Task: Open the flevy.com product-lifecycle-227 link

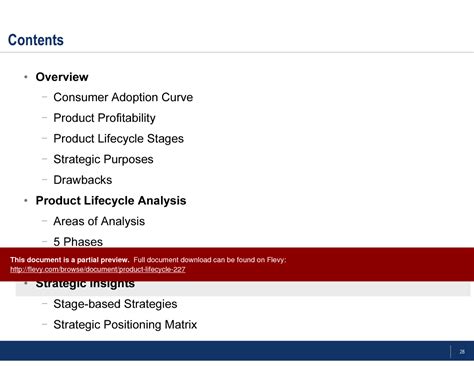Action: pyautogui.click(x=98, y=269)
